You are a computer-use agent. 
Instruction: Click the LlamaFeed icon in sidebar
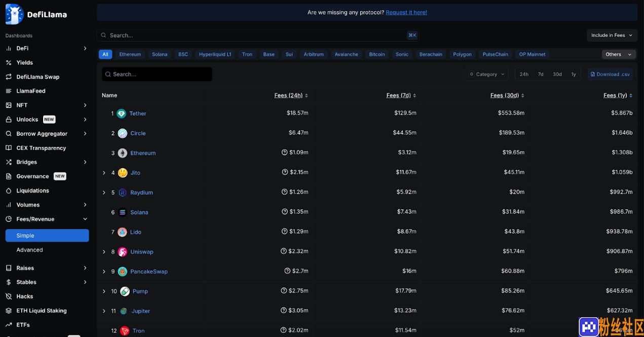coord(9,91)
